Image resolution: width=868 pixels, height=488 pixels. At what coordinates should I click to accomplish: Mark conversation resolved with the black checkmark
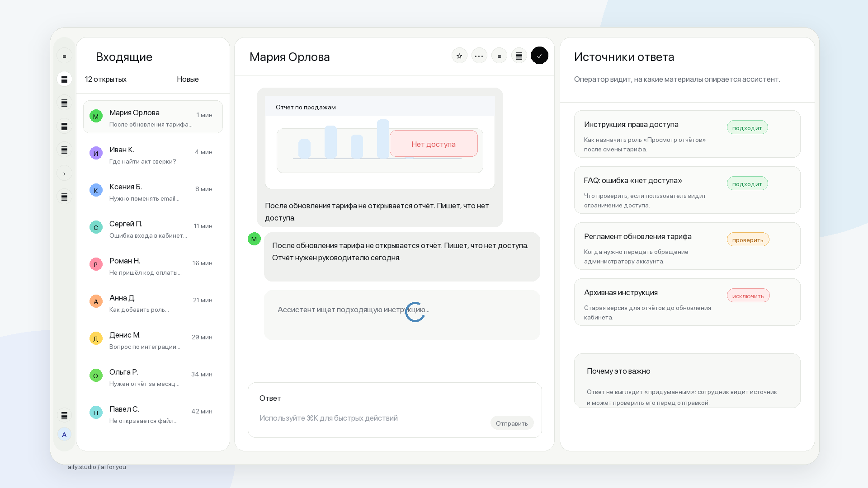pos(539,56)
